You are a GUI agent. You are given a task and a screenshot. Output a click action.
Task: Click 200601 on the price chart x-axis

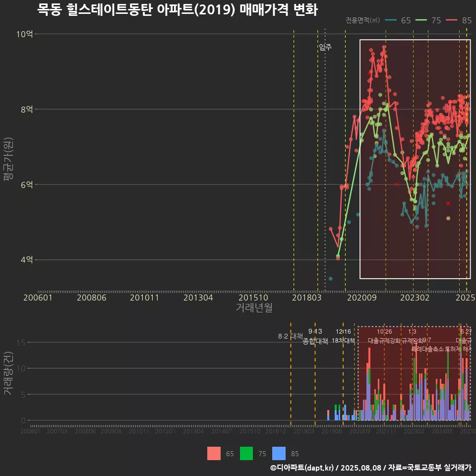38,297
